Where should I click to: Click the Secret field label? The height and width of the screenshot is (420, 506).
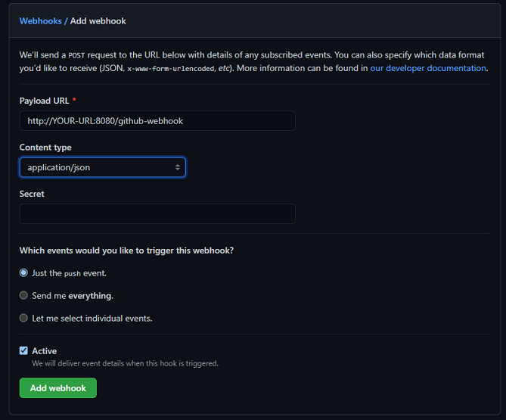click(x=32, y=194)
